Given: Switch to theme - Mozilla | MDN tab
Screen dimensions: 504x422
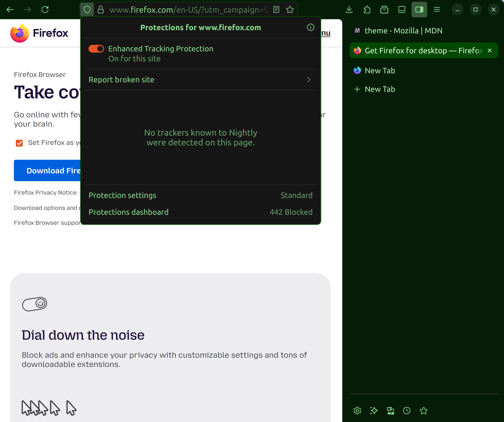Looking at the screenshot, I should tap(403, 31).
